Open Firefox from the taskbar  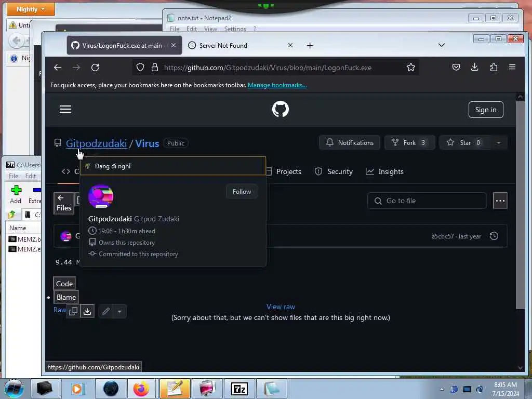coord(141,389)
